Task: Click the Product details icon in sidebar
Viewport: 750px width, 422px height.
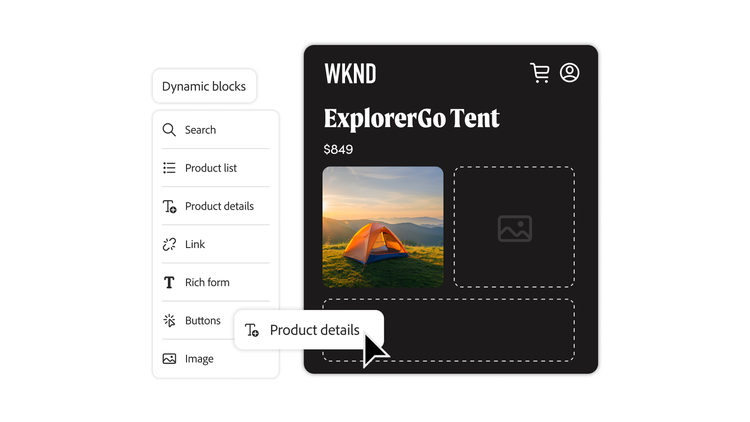Action: point(169,206)
